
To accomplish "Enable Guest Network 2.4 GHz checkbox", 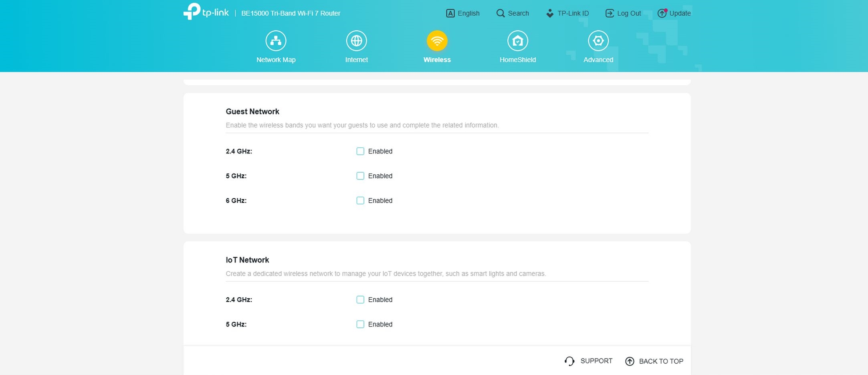I will 360,151.
